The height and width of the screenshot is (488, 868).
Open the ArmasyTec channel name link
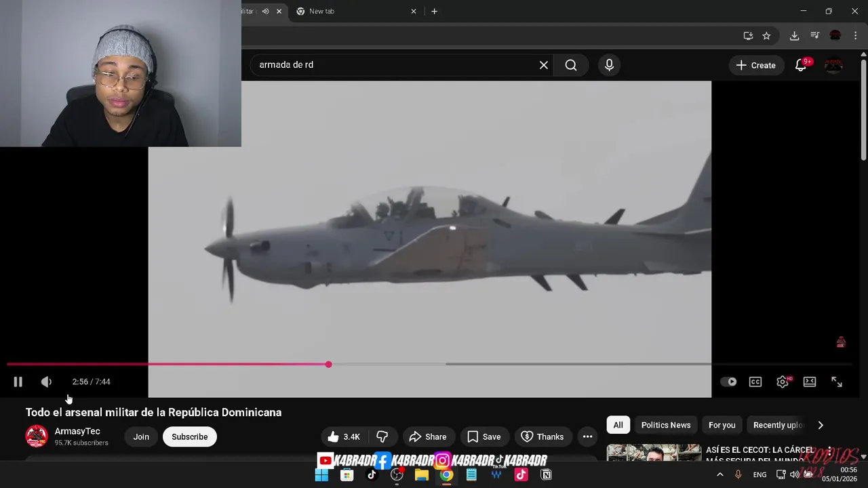(x=77, y=431)
